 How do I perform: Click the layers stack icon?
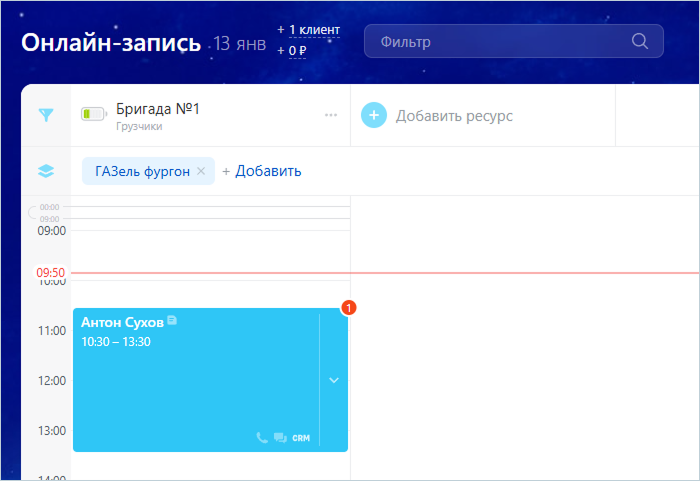pos(45,171)
